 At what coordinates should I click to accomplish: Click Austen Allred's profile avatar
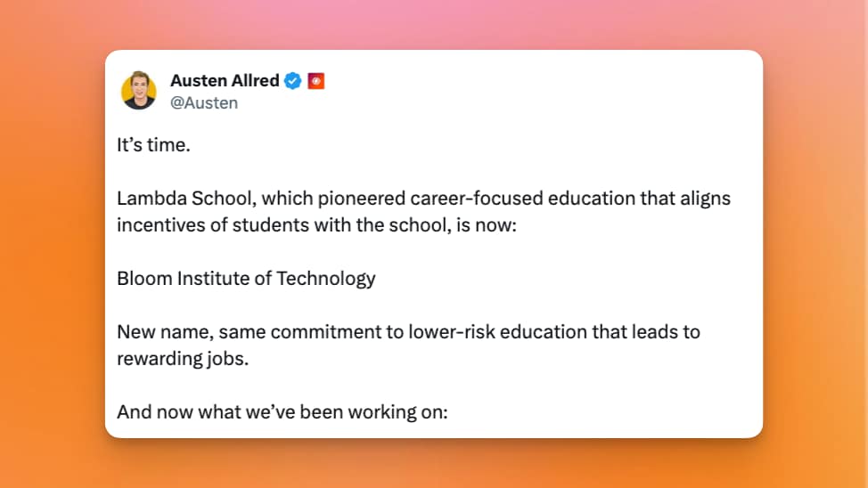tap(139, 90)
